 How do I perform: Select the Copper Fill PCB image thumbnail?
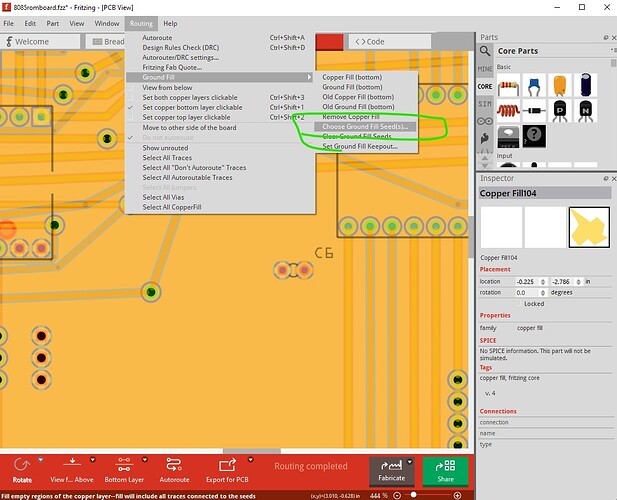(x=589, y=227)
